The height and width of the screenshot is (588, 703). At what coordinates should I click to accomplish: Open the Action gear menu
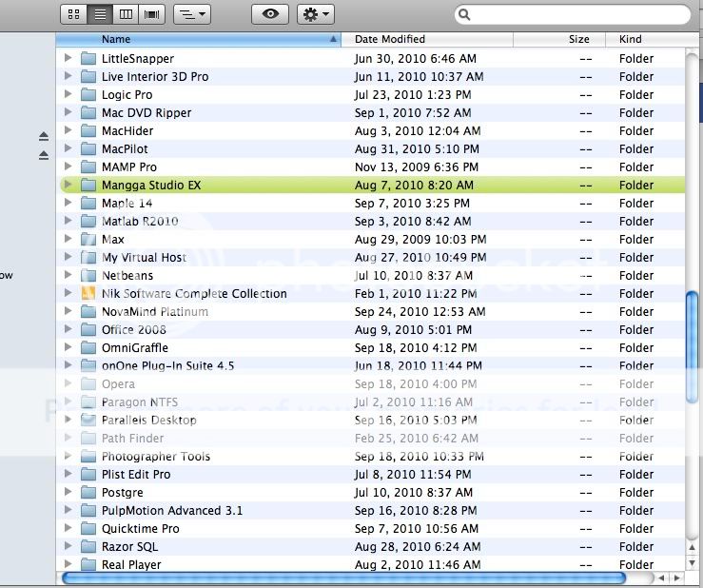click(316, 14)
